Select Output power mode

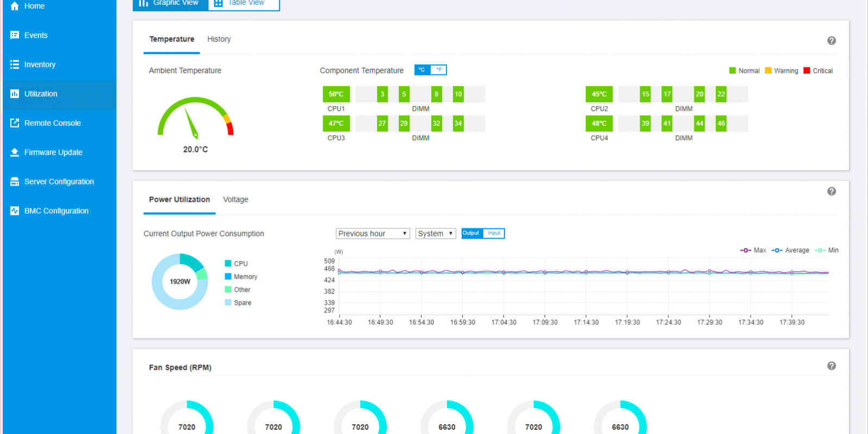471,233
